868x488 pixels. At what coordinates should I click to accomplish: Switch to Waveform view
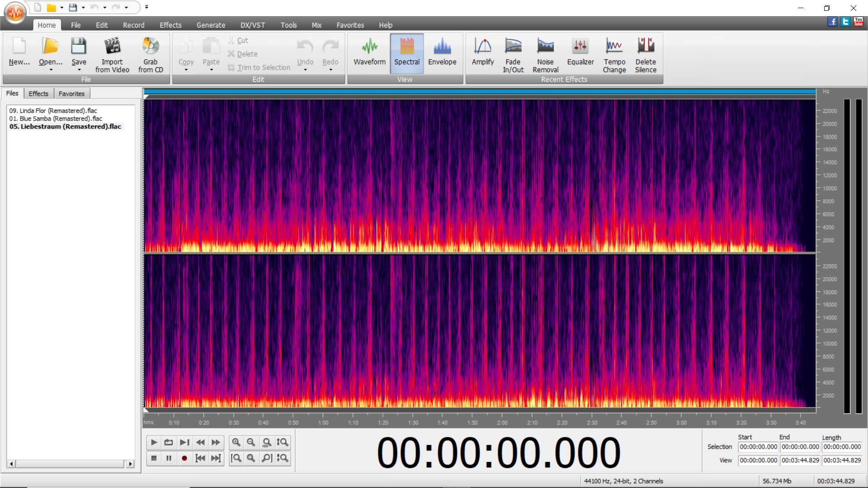369,53
